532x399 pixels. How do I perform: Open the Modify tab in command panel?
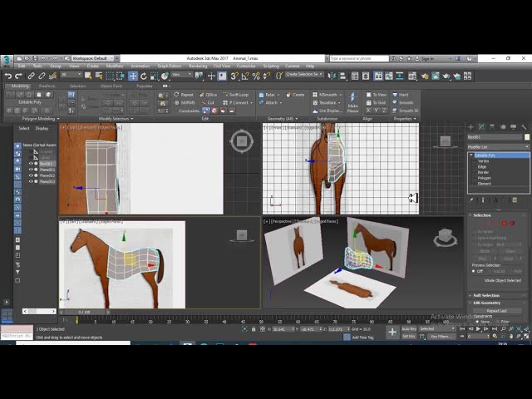(x=481, y=127)
